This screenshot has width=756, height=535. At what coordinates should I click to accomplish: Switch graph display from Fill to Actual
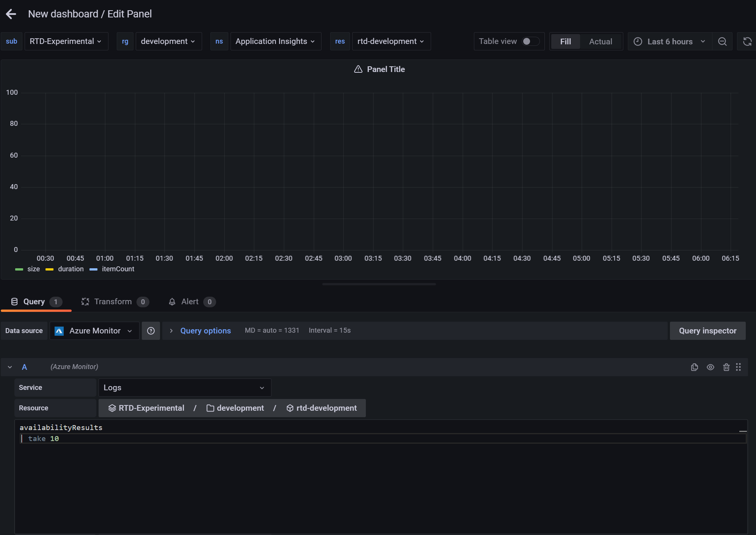click(x=601, y=41)
